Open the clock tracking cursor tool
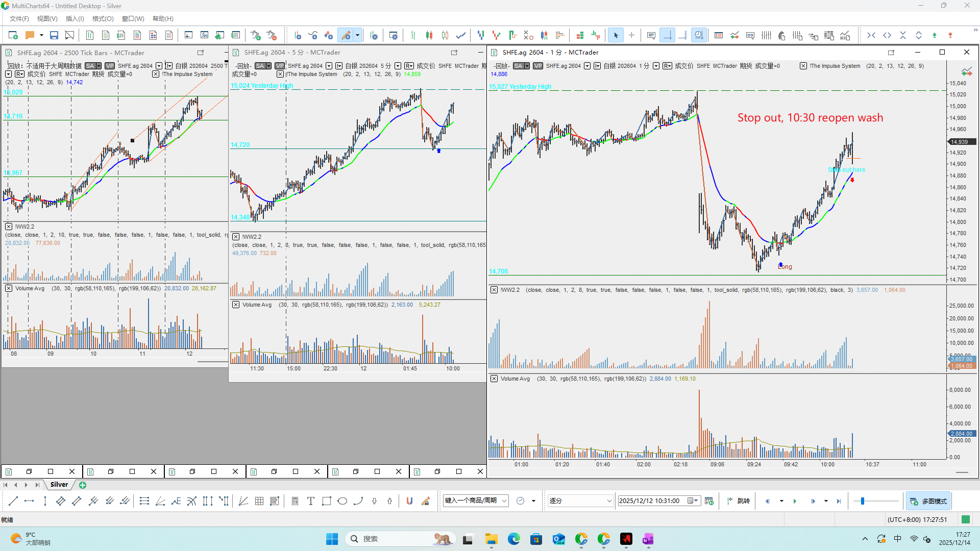The height and width of the screenshot is (551, 980). [x=699, y=35]
